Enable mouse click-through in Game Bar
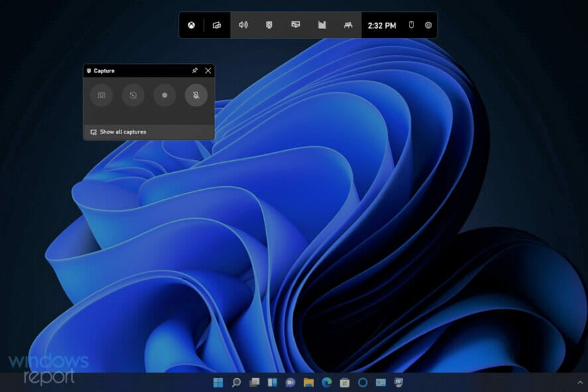This screenshot has width=588, height=392. pyautogui.click(x=411, y=25)
